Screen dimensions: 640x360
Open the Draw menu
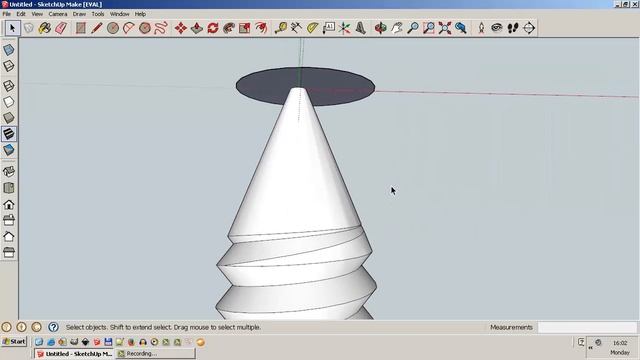79,14
